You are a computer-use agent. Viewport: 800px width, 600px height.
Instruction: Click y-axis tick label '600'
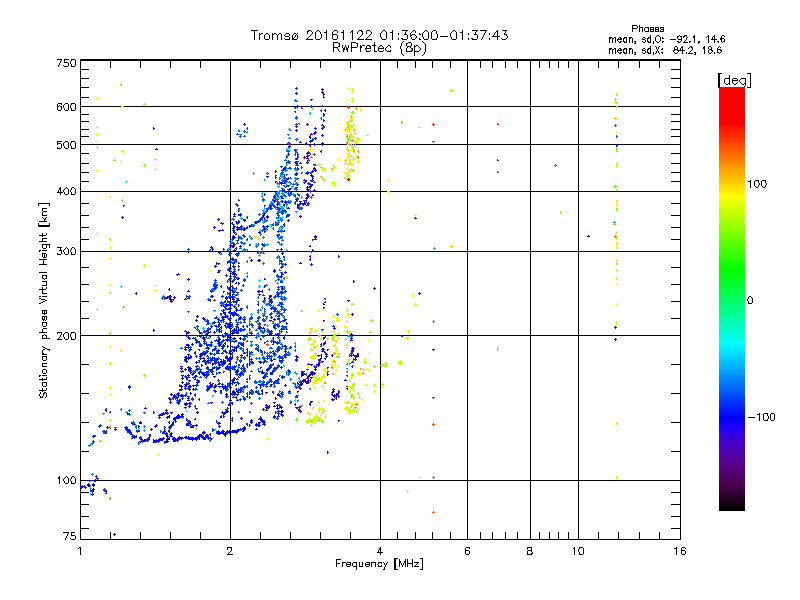(67, 107)
